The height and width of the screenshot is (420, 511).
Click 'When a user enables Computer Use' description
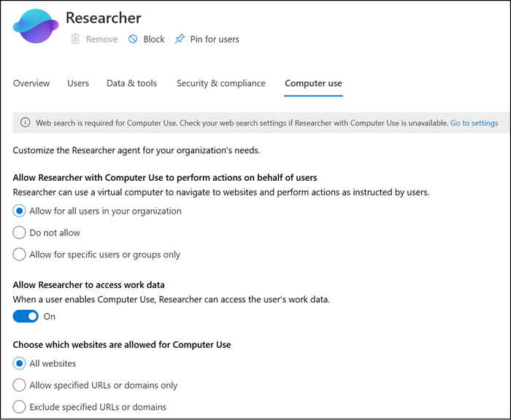[x=172, y=299]
